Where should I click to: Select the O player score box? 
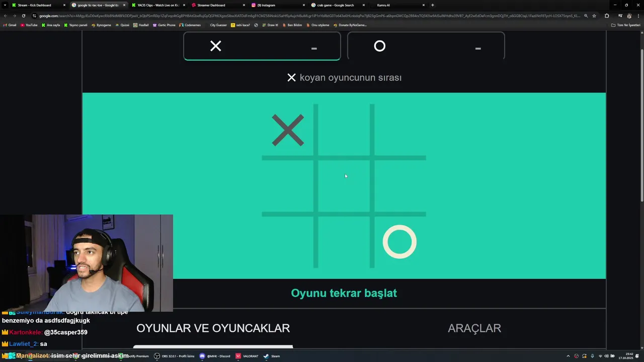(426, 46)
